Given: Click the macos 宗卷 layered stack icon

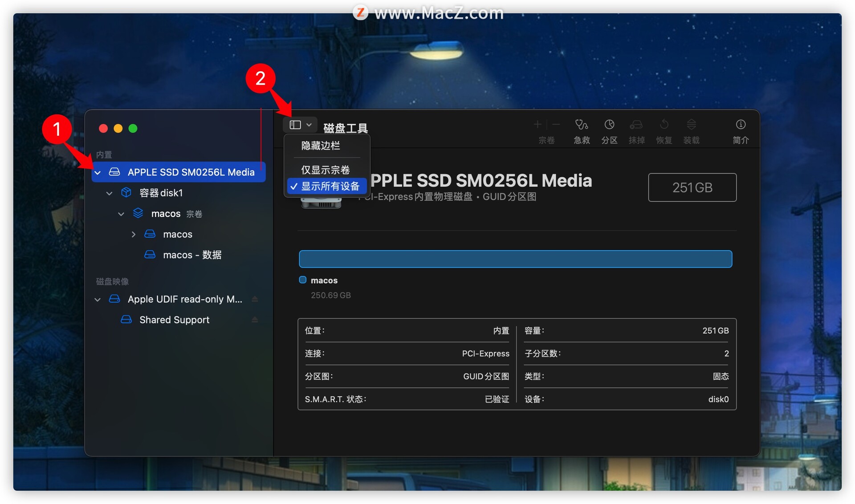Looking at the screenshot, I should 138,213.
